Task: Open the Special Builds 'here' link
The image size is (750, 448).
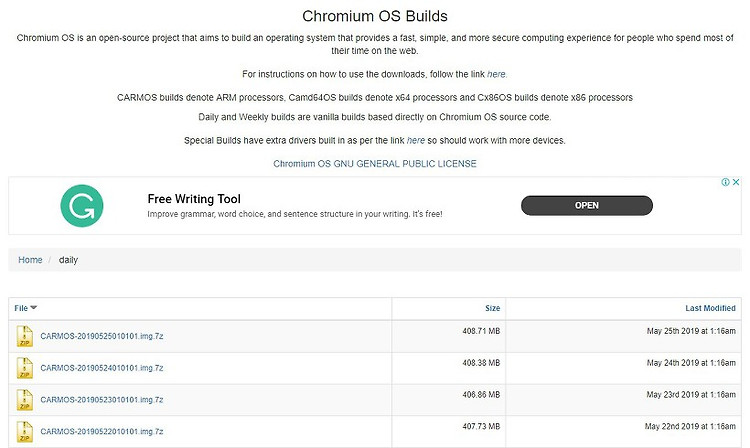Action: (x=416, y=141)
